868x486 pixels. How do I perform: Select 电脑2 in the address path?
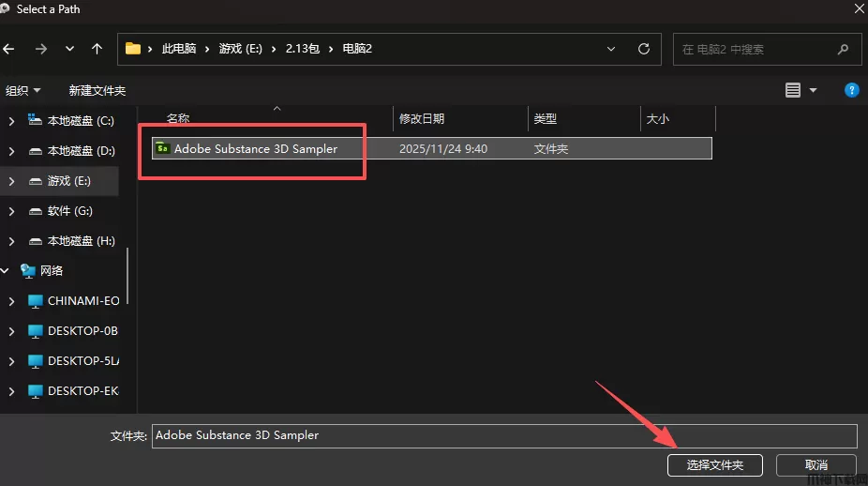point(357,49)
